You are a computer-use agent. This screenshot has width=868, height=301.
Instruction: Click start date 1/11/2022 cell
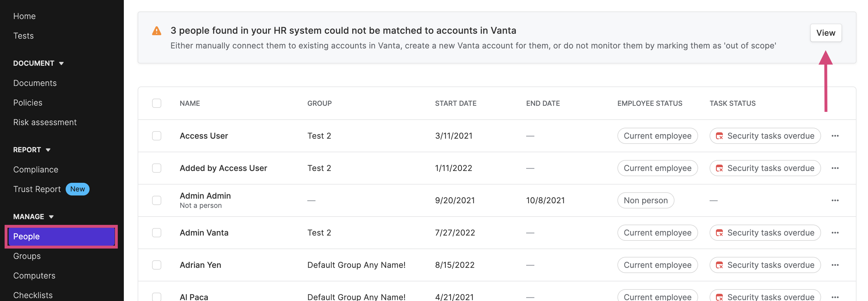click(454, 168)
